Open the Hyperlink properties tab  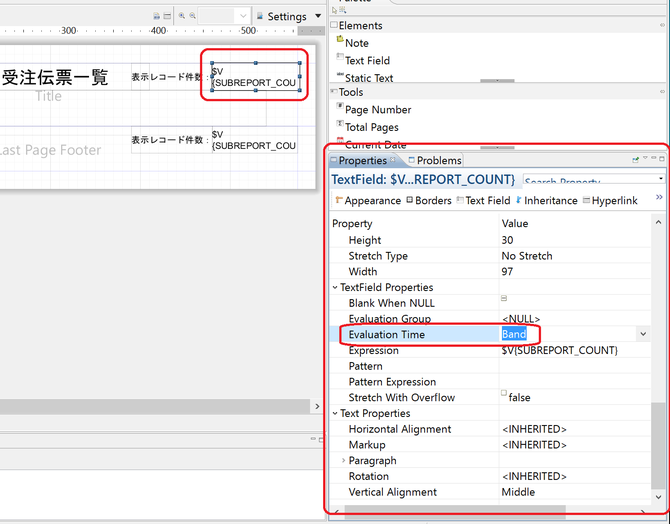pos(613,201)
